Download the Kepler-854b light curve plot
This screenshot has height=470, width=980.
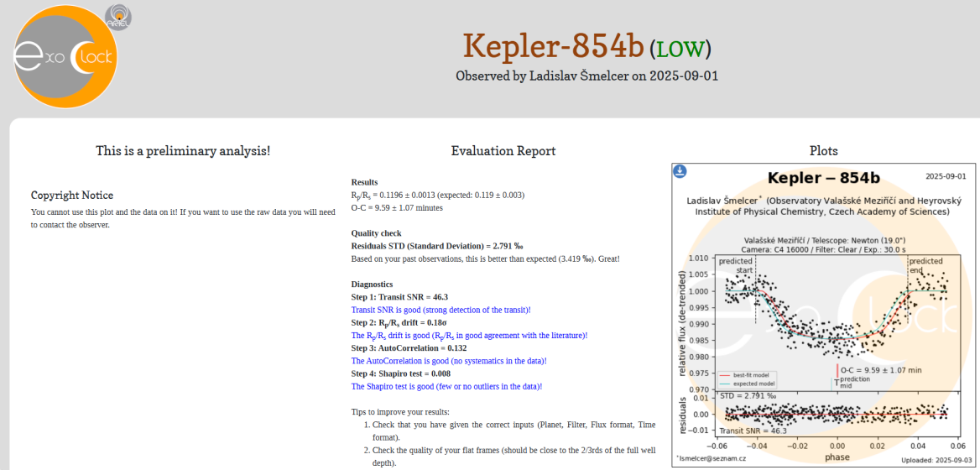pyautogui.click(x=680, y=171)
